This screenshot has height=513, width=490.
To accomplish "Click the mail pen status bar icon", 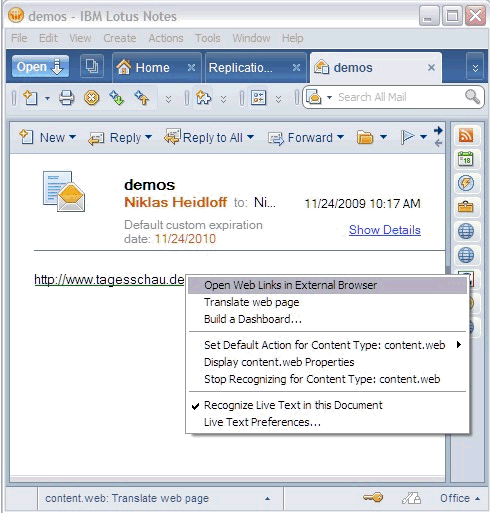I will [x=411, y=498].
